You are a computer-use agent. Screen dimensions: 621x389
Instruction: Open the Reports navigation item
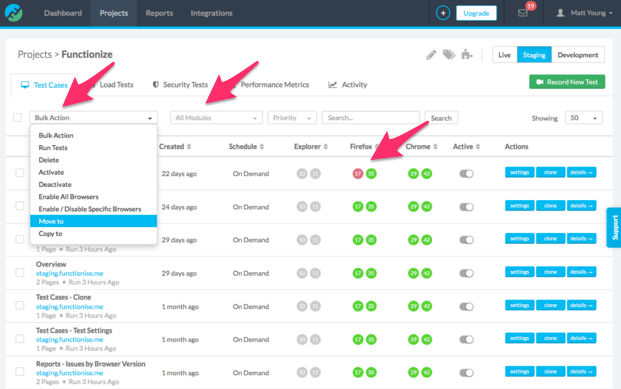tap(159, 13)
